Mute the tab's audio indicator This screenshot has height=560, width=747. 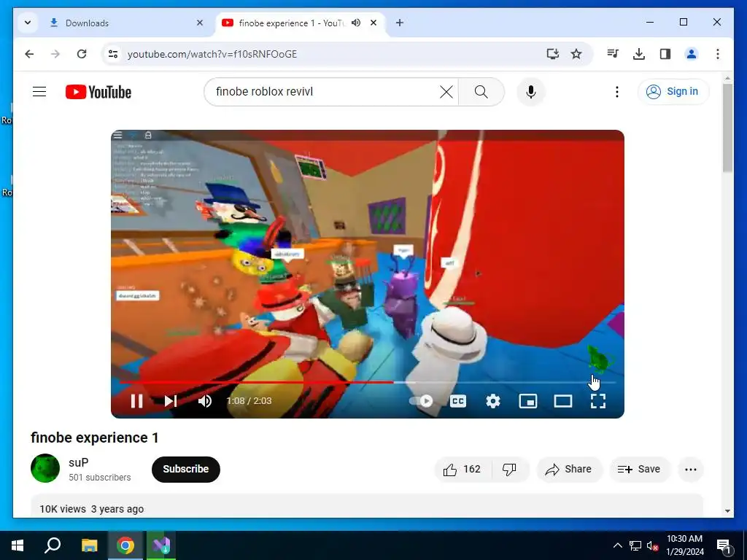click(356, 23)
